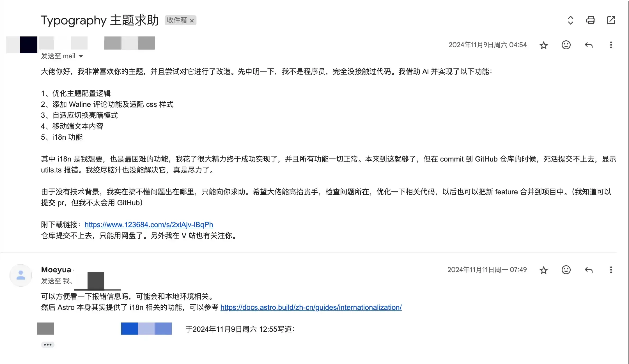Remove the 收件箱 label from the thread
This screenshot has width=629, height=364.
click(192, 20)
